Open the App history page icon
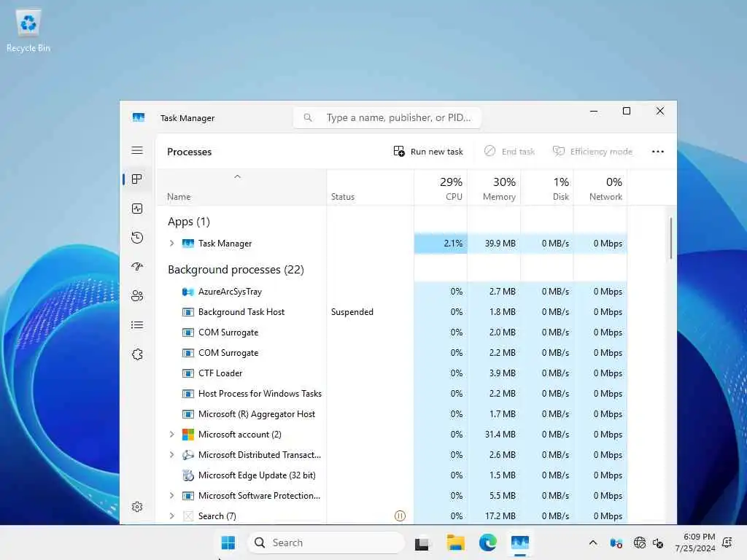Image resolution: width=747 pixels, height=560 pixels. (137, 238)
